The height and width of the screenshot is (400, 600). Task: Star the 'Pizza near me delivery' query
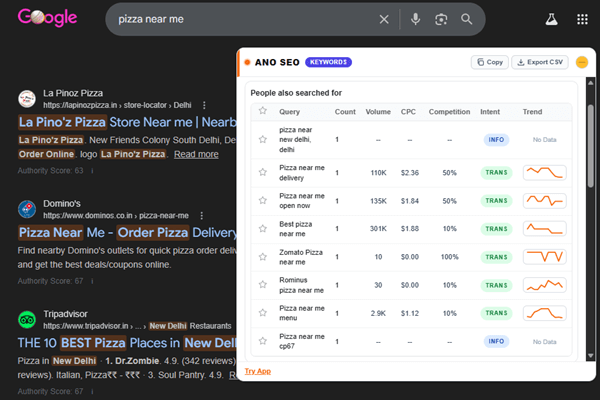(262, 172)
